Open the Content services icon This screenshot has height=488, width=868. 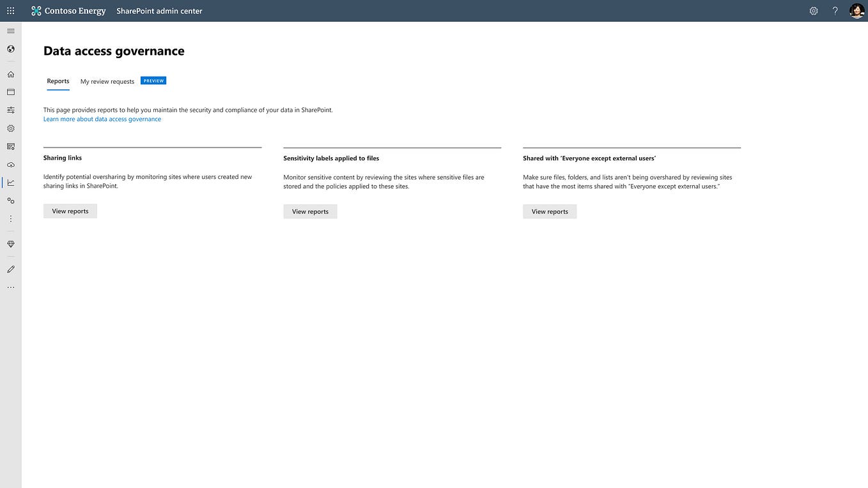[x=10, y=146]
